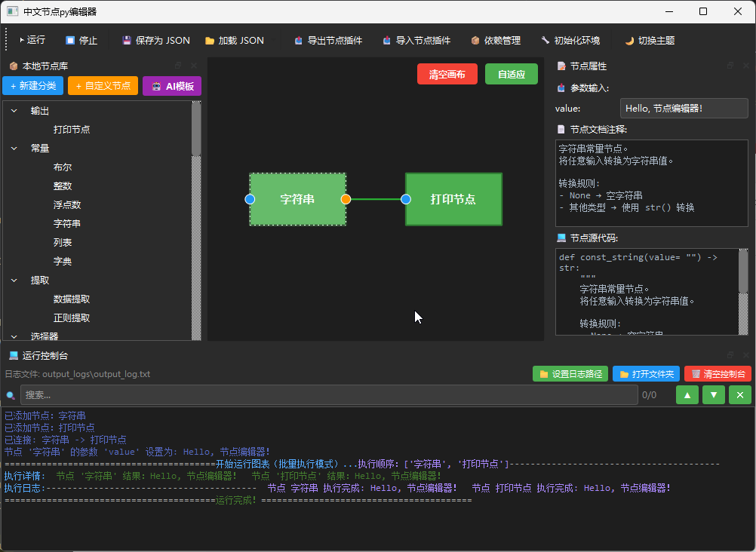This screenshot has height=552, width=756.
Task: Select the 字符串 item in node library
Action: point(67,224)
